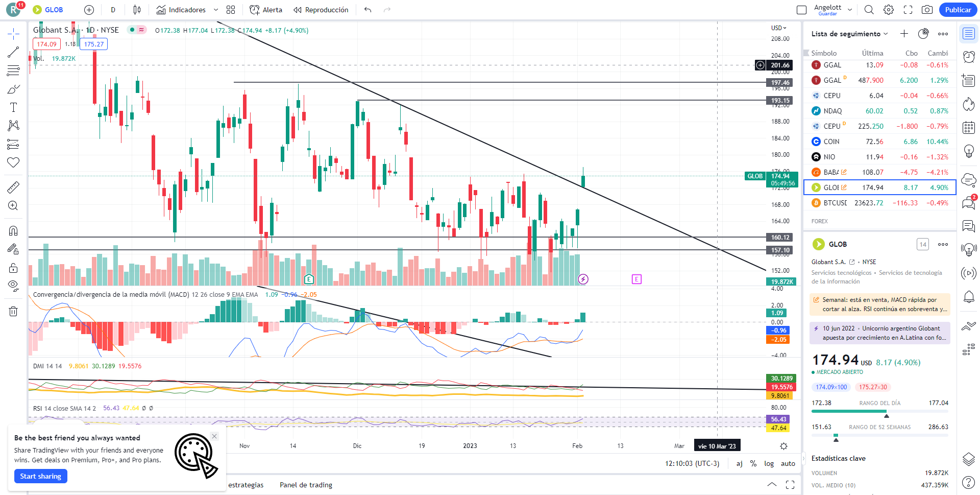This screenshot has height=495, width=980.
Task: Select the BTCUSD row in watchlist
Action: coord(880,203)
